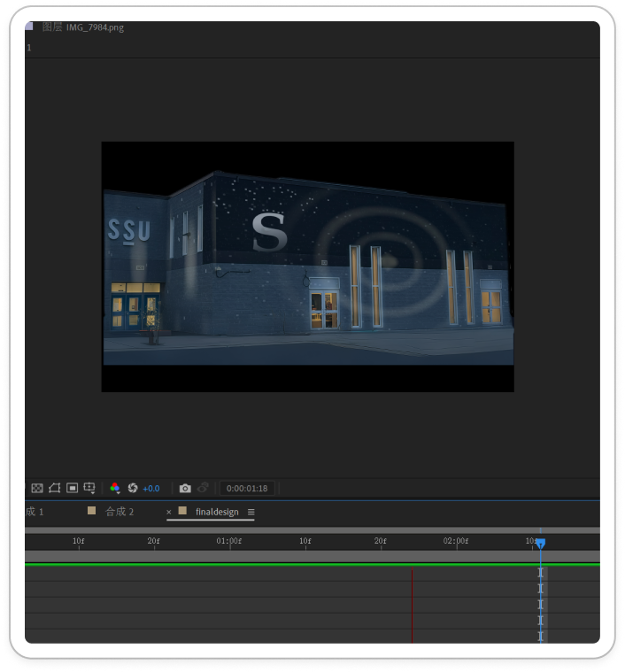The image size is (625, 672).
Task: Open grid and guide options dropdown
Action: (x=89, y=488)
